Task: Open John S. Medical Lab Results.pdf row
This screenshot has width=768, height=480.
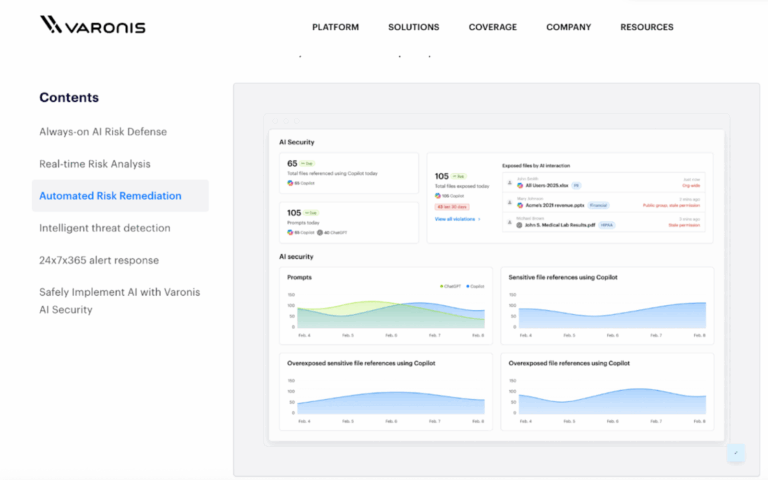Action: tap(604, 222)
